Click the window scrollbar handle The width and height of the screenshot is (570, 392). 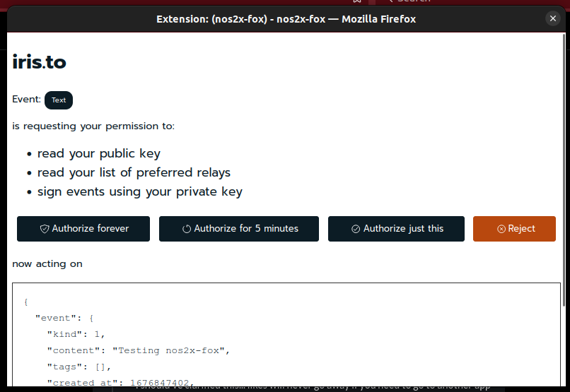coord(564,171)
